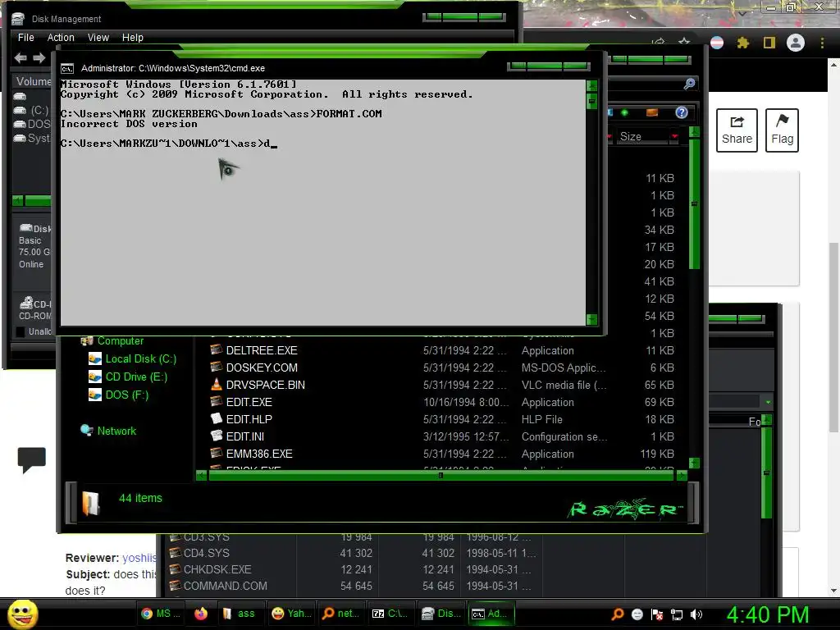Bookmark this page with the star icon
Viewport: 840px width, 630px height.
(x=683, y=41)
